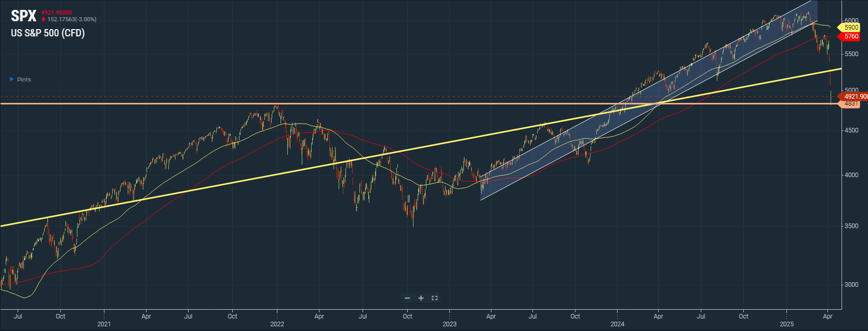Click the 2023 year label on time axis

pyautogui.click(x=449, y=324)
